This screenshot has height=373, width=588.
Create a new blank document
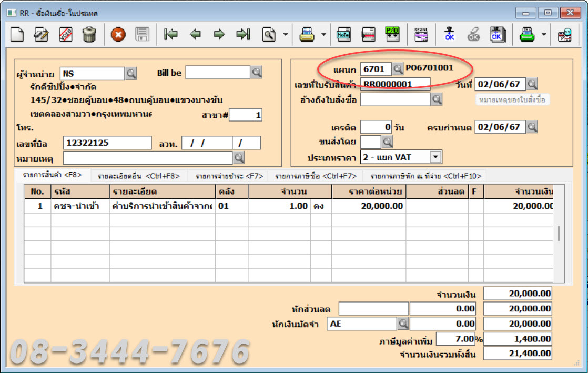[17, 35]
